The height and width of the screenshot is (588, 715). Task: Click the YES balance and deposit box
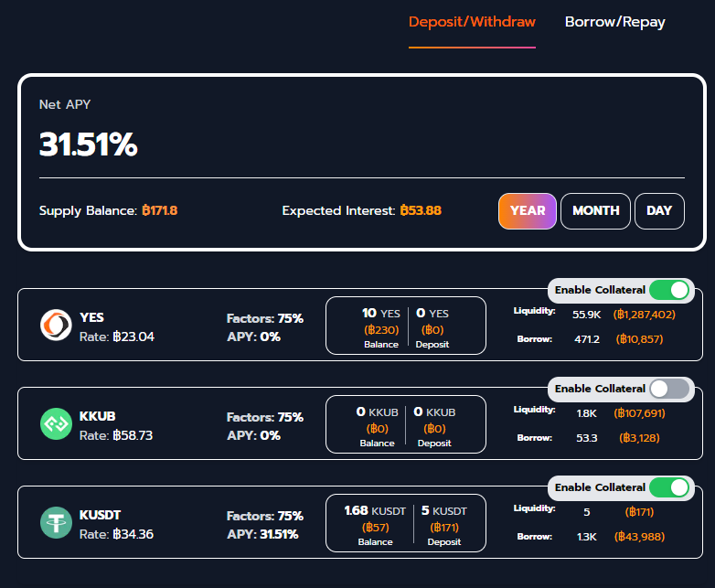(x=406, y=326)
